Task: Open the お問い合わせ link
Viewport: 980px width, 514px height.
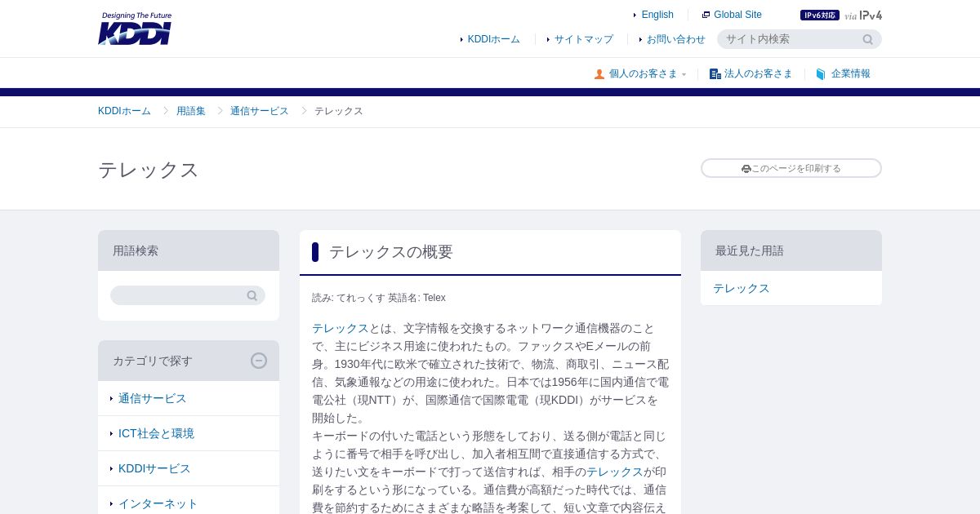Action: [x=675, y=39]
